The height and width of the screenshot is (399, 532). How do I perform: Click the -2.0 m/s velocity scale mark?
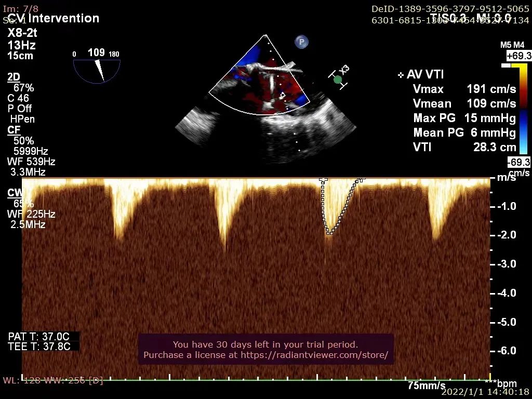506,235
